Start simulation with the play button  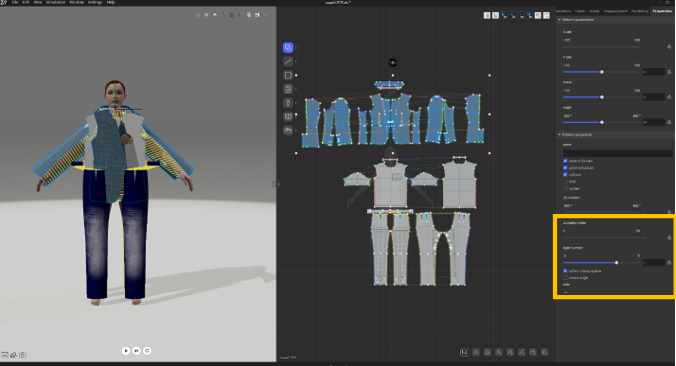pyautogui.click(x=126, y=351)
